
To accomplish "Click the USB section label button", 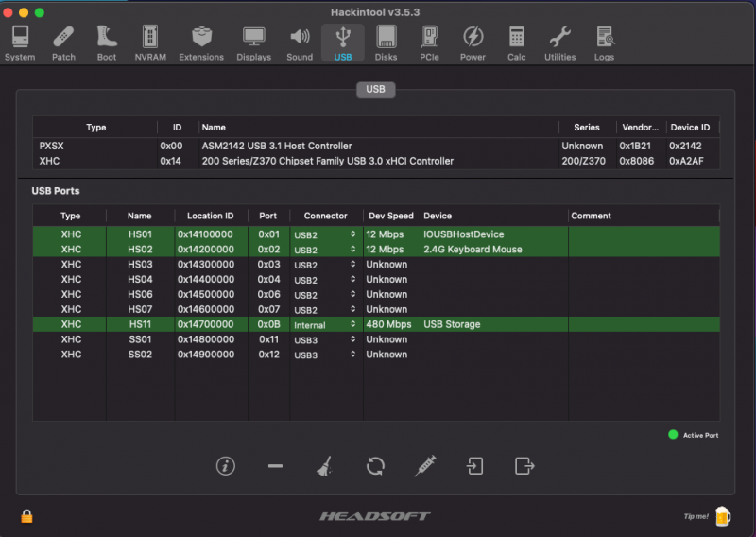I will [375, 90].
